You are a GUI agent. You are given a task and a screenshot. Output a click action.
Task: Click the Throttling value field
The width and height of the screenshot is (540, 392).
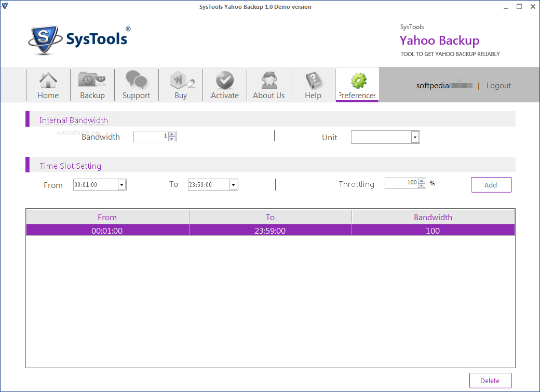pos(401,183)
